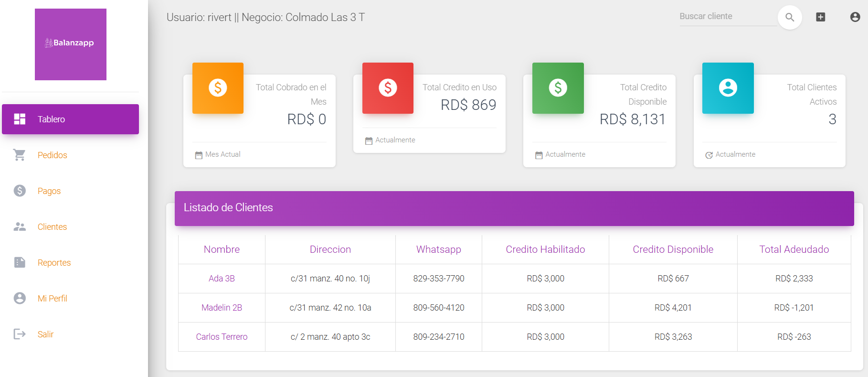868x377 pixels.
Task: Click the RD$ 4,201 available credit cell
Action: coord(673,308)
